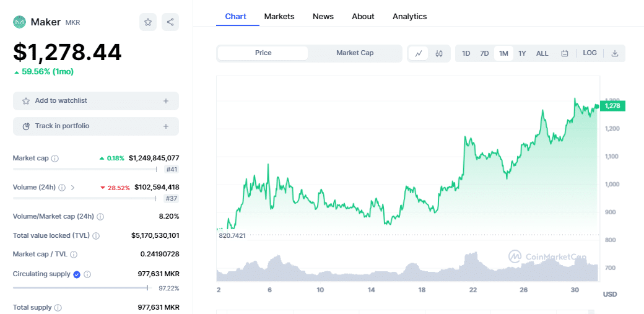Click Add to watchlist button

click(96, 101)
